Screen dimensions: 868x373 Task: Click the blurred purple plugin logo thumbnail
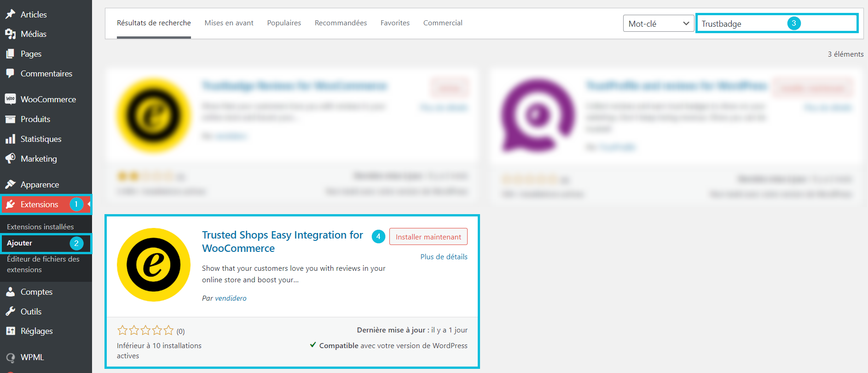pyautogui.click(x=537, y=115)
